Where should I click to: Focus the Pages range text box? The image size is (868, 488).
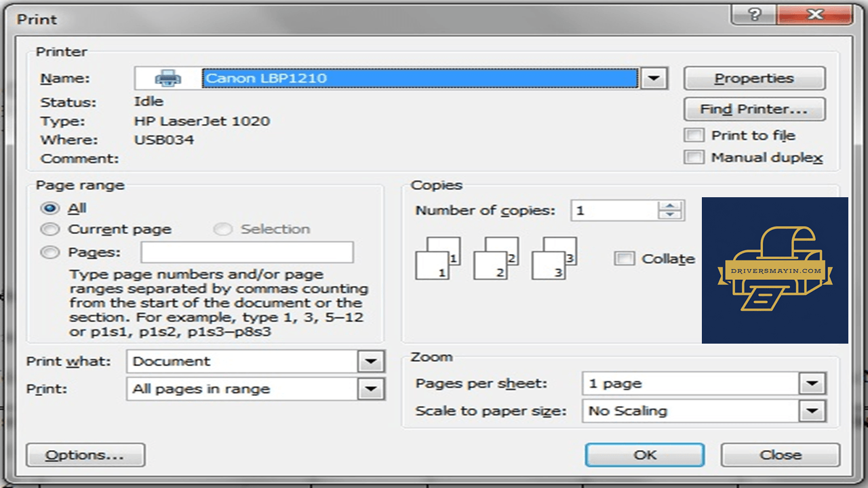(x=247, y=252)
